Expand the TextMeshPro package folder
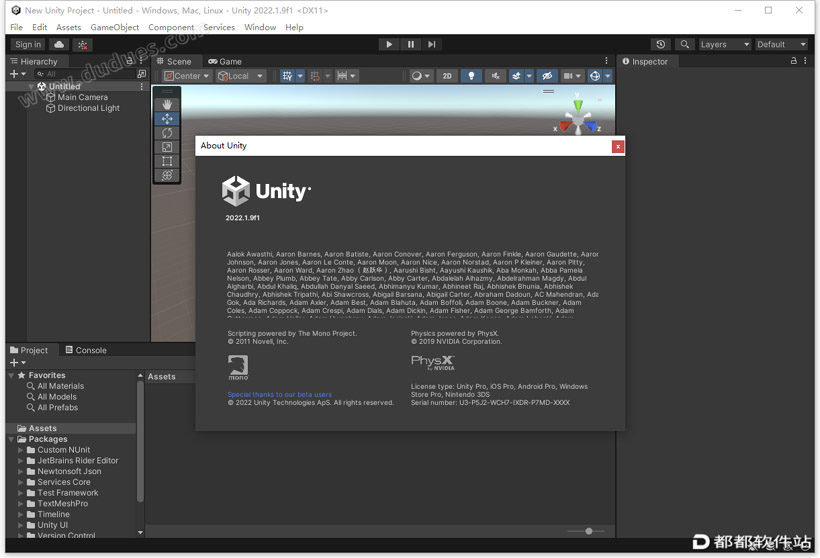 tap(20, 504)
